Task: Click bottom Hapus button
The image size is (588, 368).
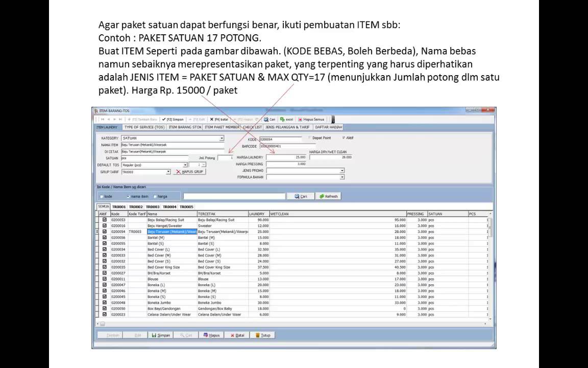Action: click(211, 335)
